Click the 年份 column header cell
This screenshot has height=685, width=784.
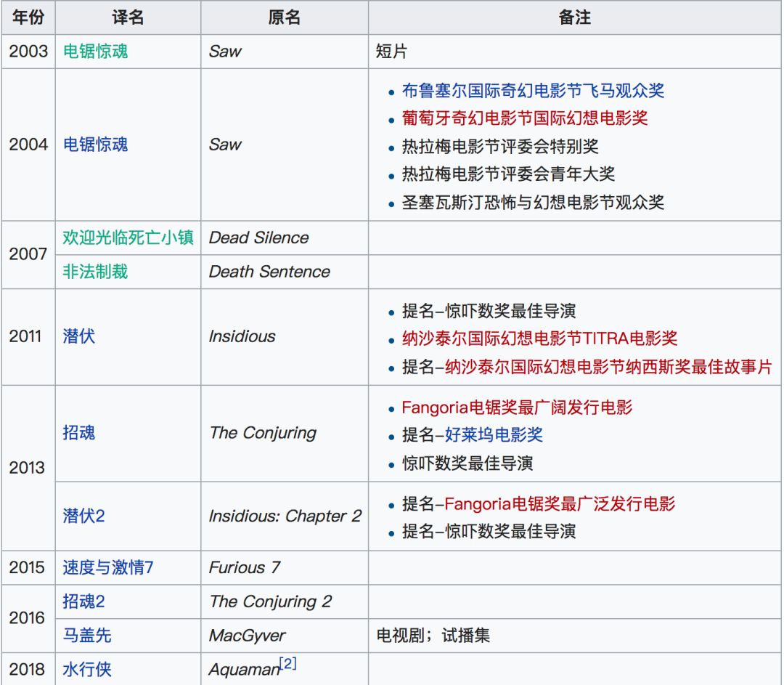(x=28, y=17)
